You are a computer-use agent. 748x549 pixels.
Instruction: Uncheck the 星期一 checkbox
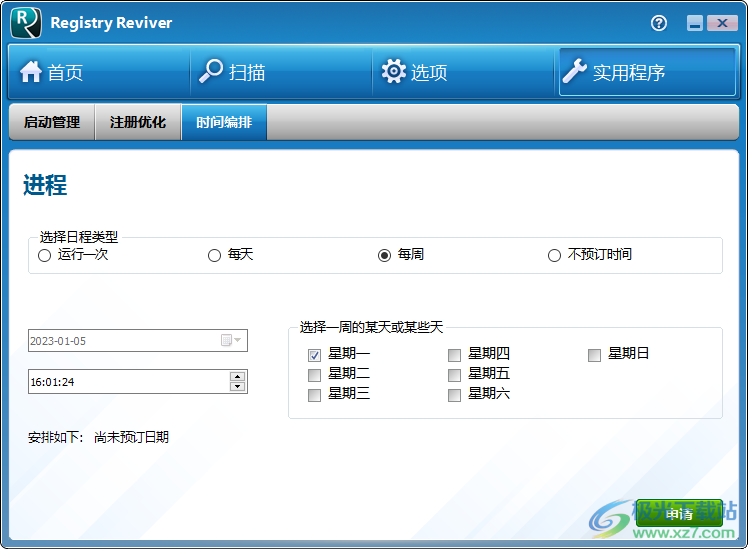pos(314,355)
